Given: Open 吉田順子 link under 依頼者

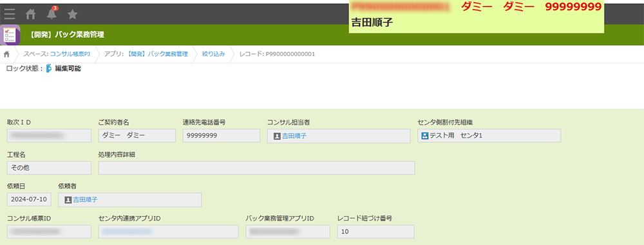Looking at the screenshot, I should tap(85, 200).
